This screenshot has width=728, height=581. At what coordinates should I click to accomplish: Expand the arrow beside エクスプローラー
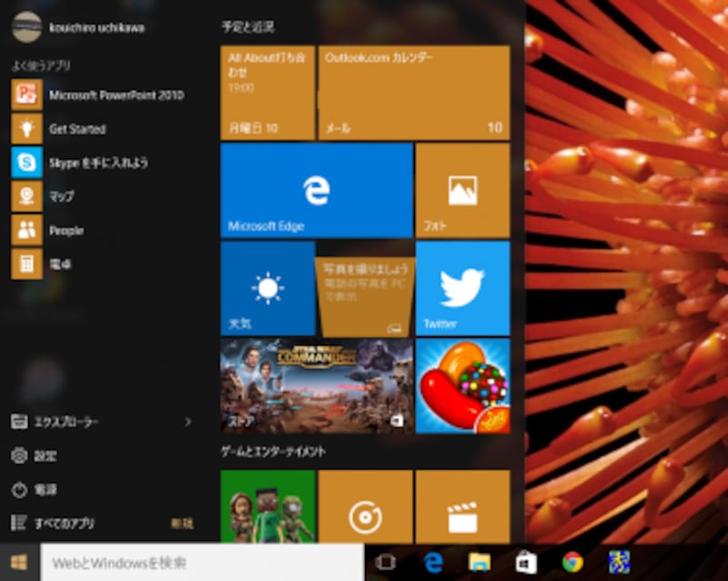[188, 422]
